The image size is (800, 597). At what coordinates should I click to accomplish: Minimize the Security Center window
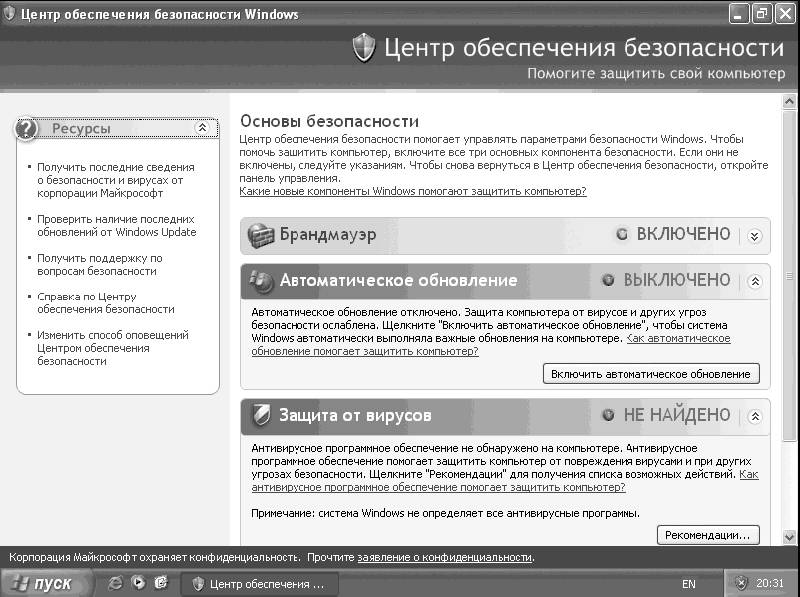[738, 14]
